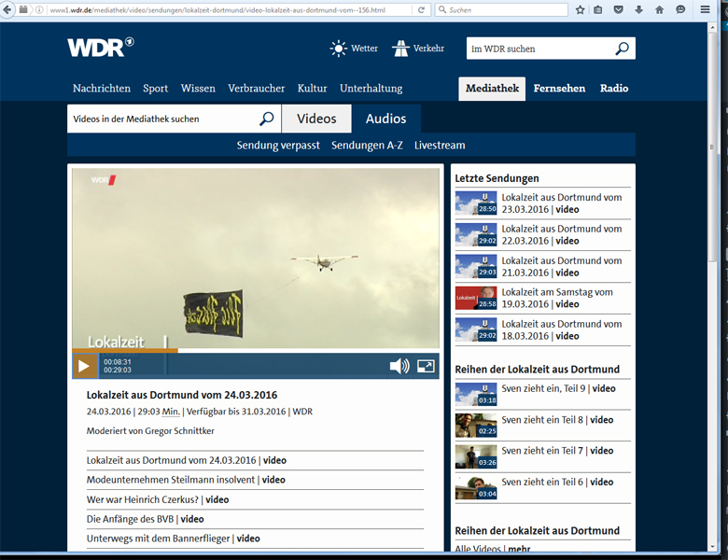The height and width of the screenshot is (560, 728).
Task: Click the video title heading 'Lokalzeit aus Dortmund vom 24.03.2016'
Action: 182,395
